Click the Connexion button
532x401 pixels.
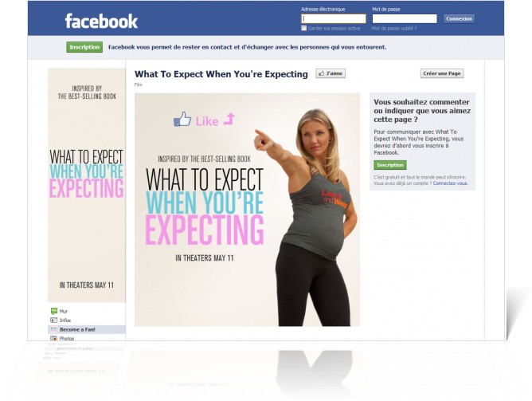(459, 18)
